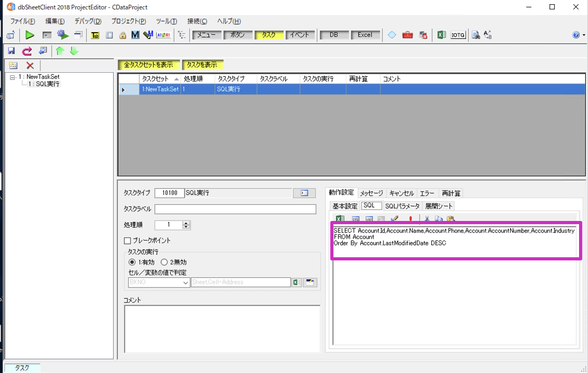Open the 接続(C) menu
The width and height of the screenshot is (588, 373).
pyautogui.click(x=197, y=21)
